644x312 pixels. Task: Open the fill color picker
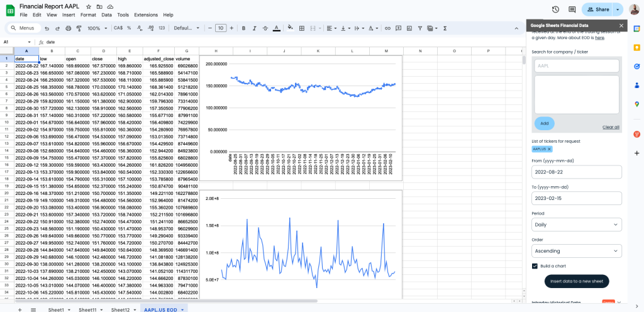point(291,28)
